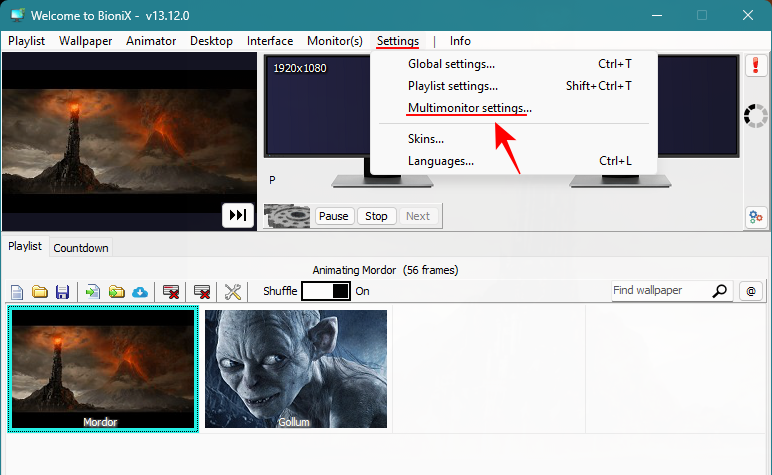This screenshot has height=475, width=772.
Task: Click the cloud download icon
Action: pyautogui.click(x=140, y=292)
